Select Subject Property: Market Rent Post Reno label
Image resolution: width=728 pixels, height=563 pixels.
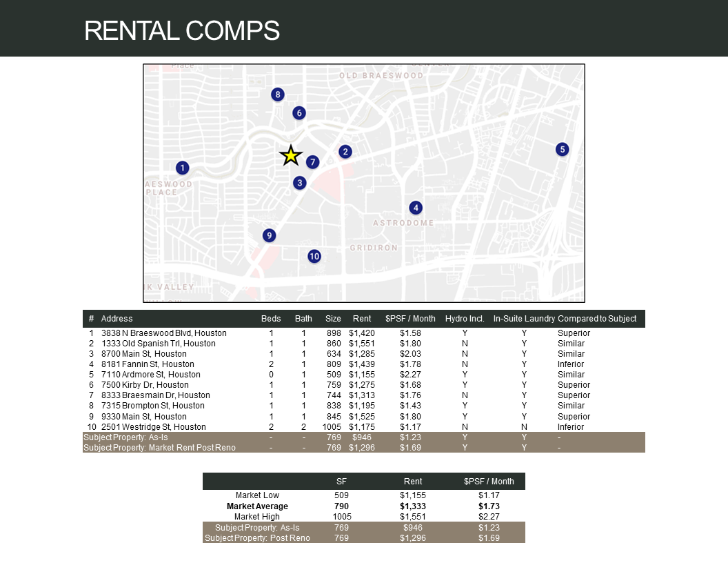(x=159, y=448)
